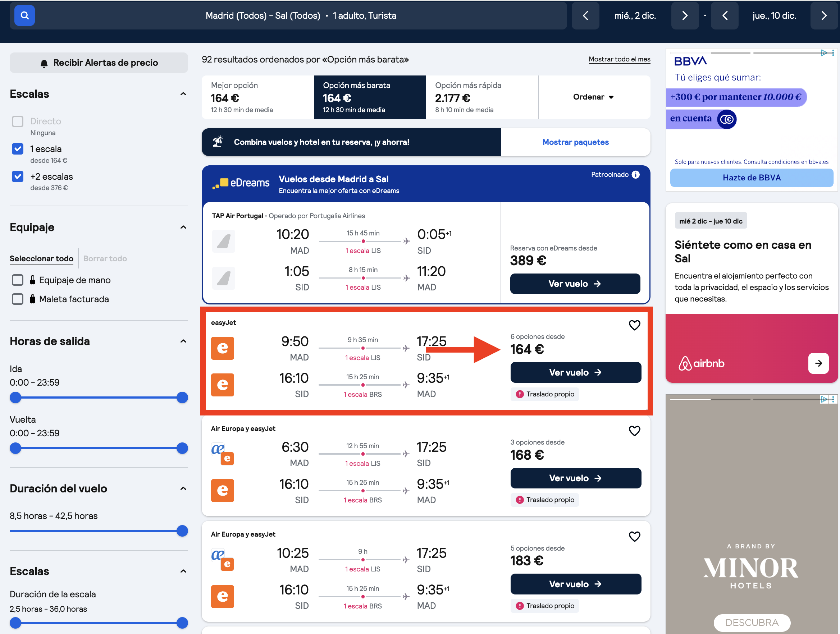Click the Traslado propio warning on 164 € flight
Image resolution: width=840 pixels, height=634 pixels.
coord(545,394)
